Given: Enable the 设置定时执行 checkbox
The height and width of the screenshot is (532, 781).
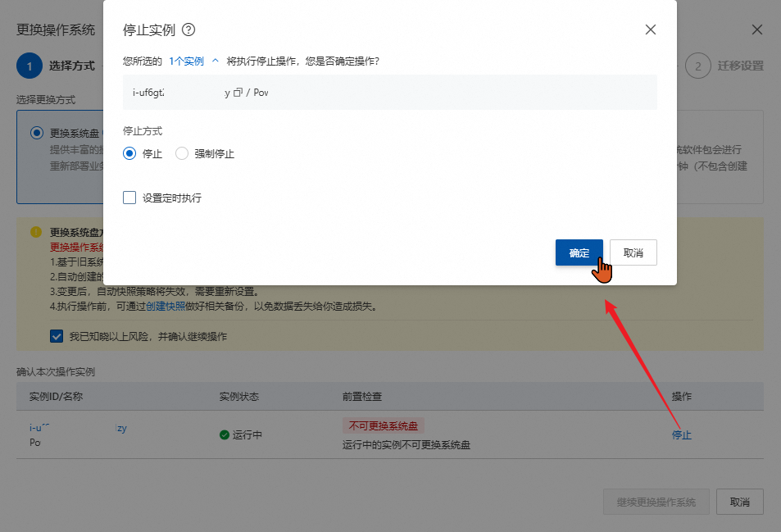Looking at the screenshot, I should (129, 198).
